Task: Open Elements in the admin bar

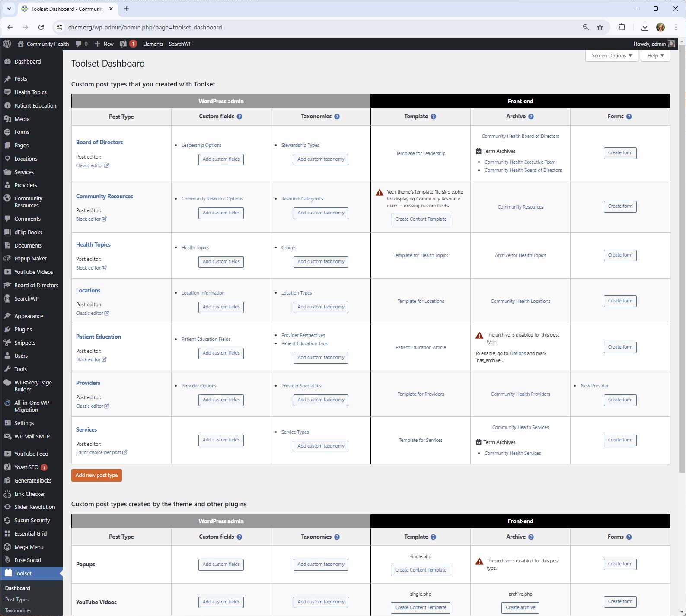Action: tap(153, 44)
